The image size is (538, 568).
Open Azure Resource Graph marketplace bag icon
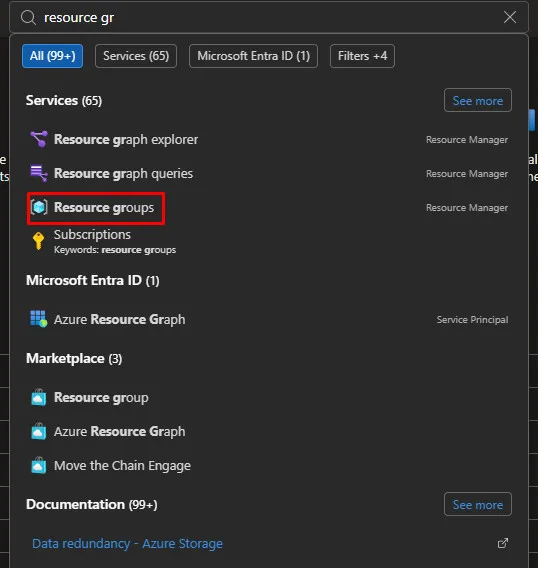39,431
